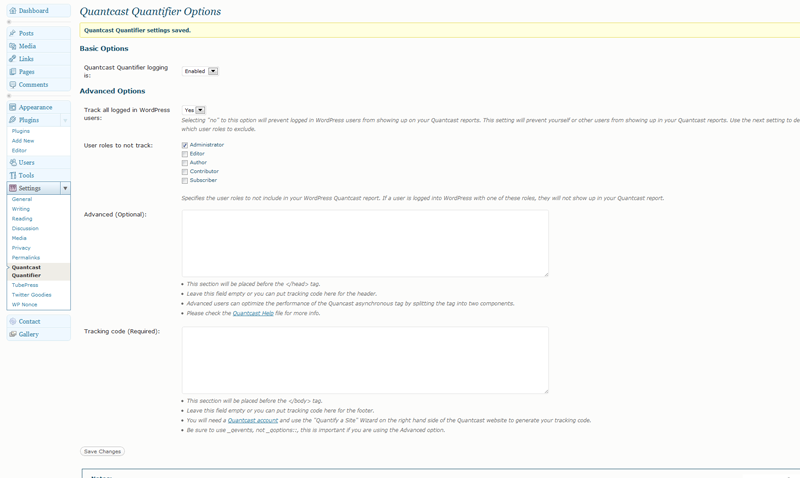This screenshot has height=479, width=800.
Task: Click the Dashboard house icon
Action: pyautogui.click(x=13, y=11)
